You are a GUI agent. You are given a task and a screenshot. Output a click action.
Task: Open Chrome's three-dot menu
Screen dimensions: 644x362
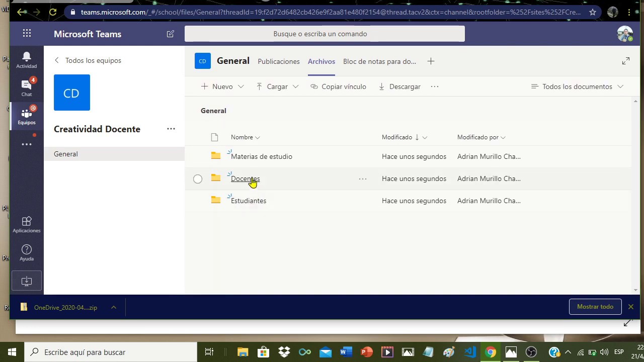coord(629,12)
